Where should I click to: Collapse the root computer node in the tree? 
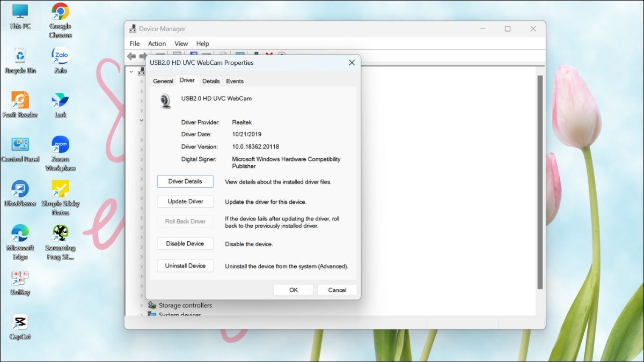coord(132,71)
